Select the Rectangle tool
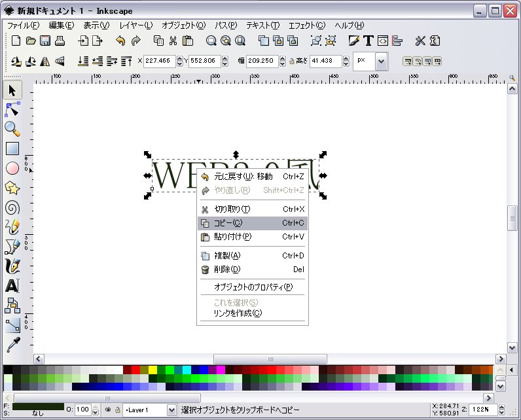Image resolution: width=521 pixels, height=420 pixels. (x=12, y=149)
